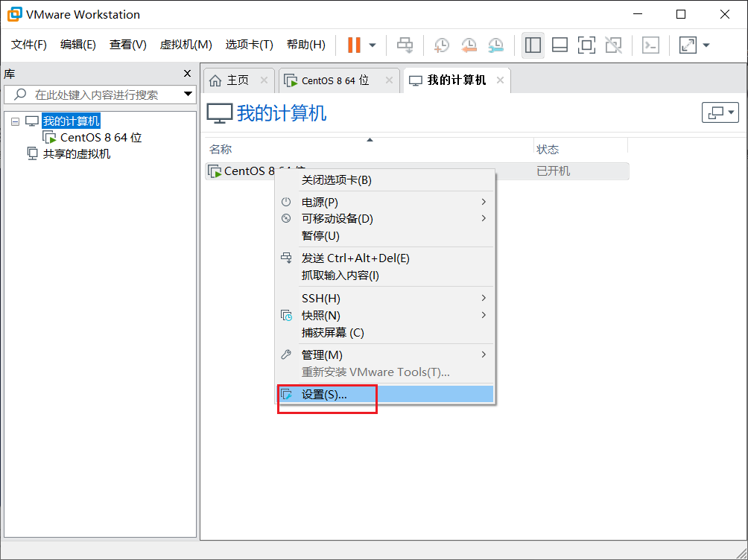748x560 pixels.
Task: Expand the 可移动设备(D) submenu
Action: click(385, 218)
